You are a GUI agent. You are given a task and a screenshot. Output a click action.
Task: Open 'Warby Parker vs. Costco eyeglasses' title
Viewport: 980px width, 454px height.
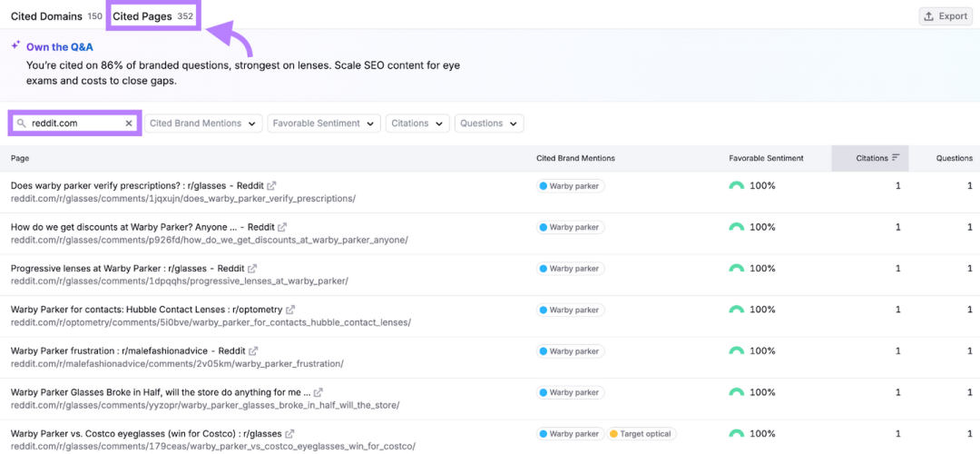pyautogui.click(x=146, y=433)
